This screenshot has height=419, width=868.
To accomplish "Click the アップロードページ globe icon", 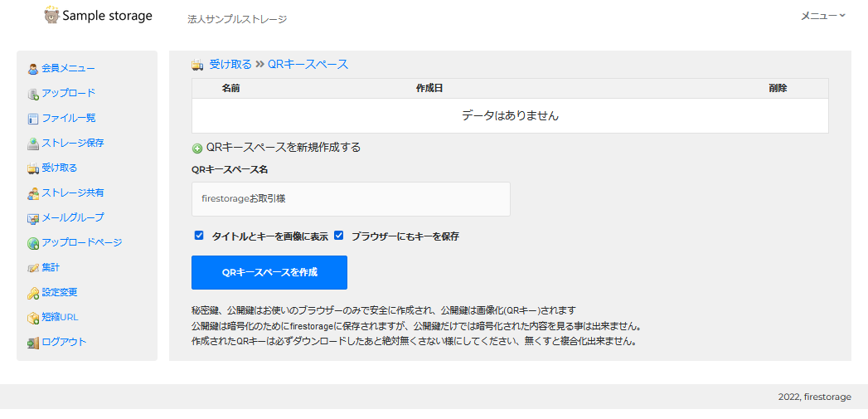I will tap(33, 243).
